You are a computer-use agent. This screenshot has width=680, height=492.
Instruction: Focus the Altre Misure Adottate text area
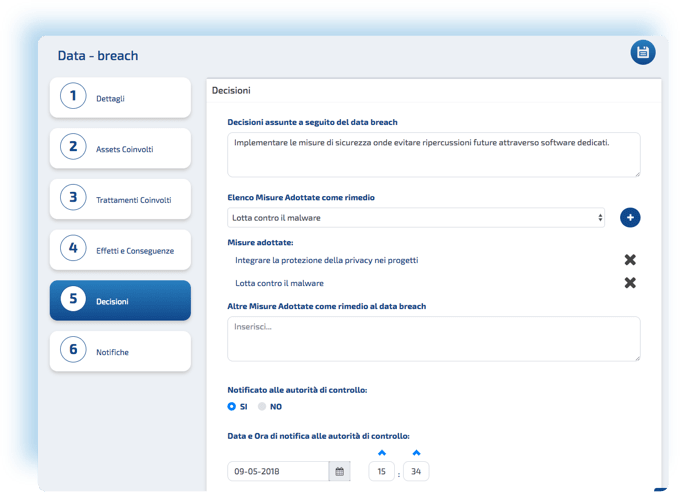(x=433, y=338)
